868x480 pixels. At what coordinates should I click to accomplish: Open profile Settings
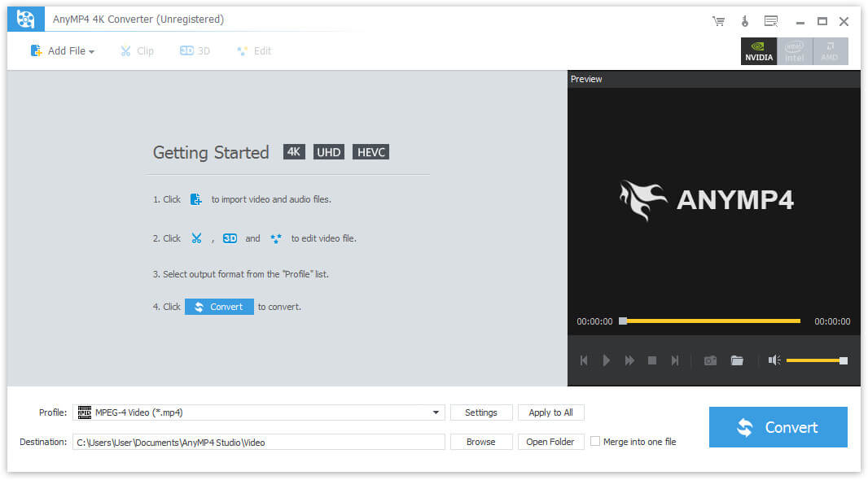[481, 412]
